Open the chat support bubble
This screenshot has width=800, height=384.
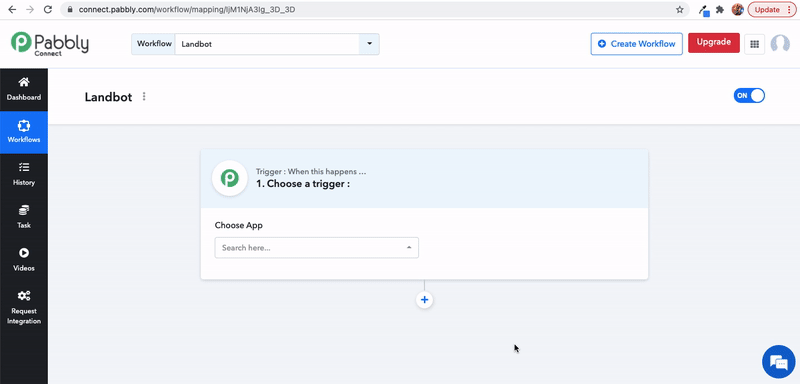[779, 362]
